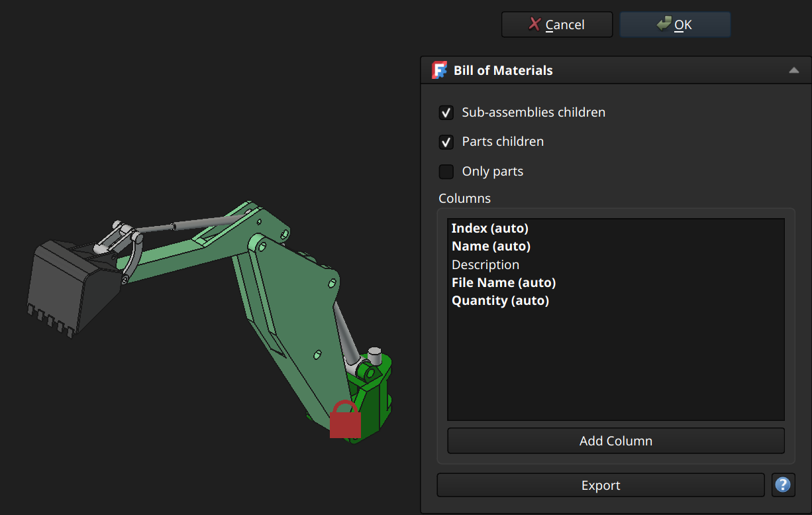The image size is (812, 515).
Task: Select the Quantity (auto) column entry
Action: tap(500, 300)
